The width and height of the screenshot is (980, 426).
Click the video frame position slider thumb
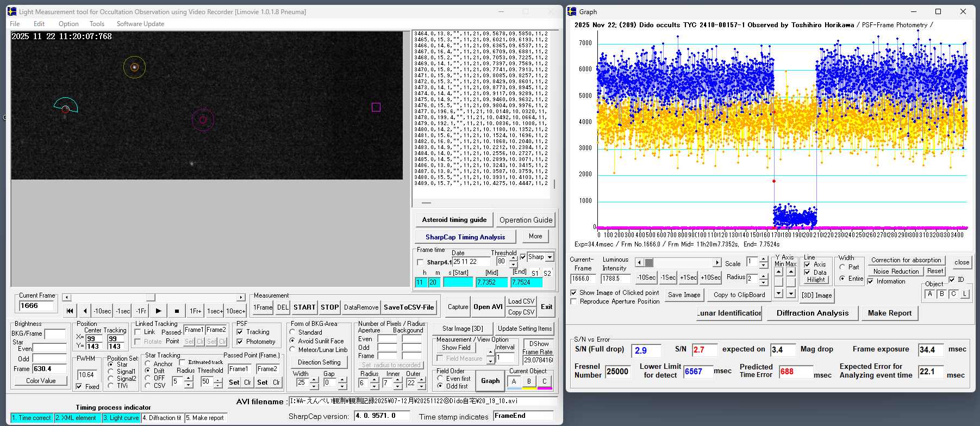point(151,298)
